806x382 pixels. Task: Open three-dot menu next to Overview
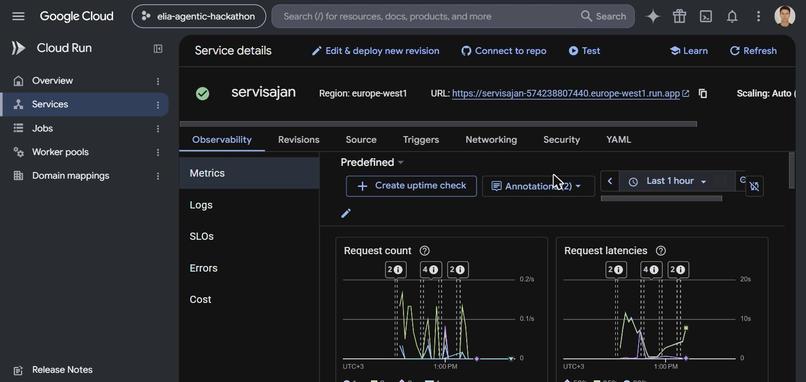pos(158,81)
